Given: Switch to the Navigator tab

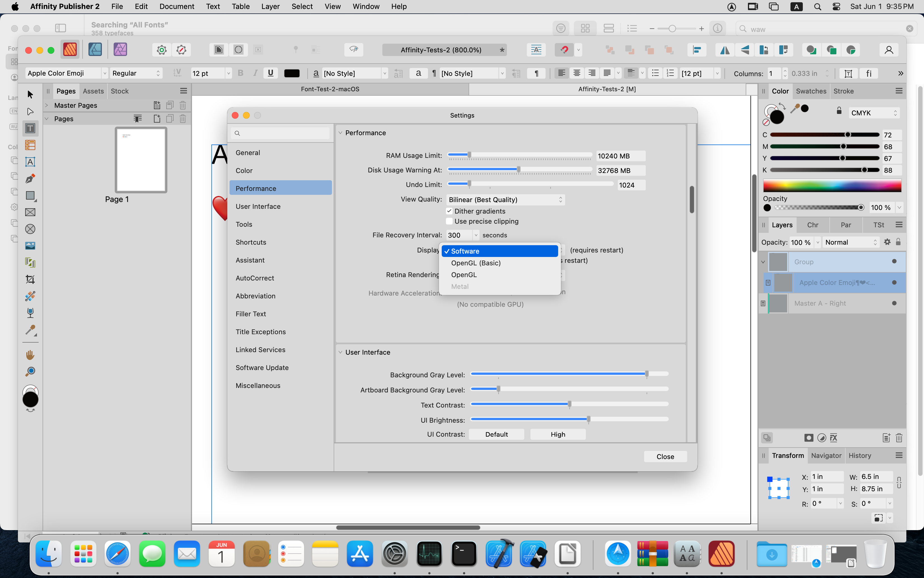Looking at the screenshot, I should 826,455.
